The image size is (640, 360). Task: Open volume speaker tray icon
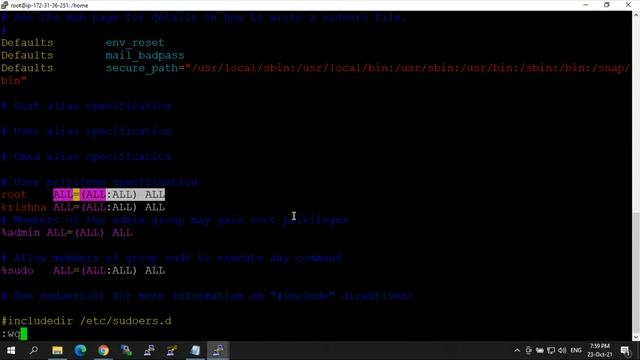[x=562, y=350]
